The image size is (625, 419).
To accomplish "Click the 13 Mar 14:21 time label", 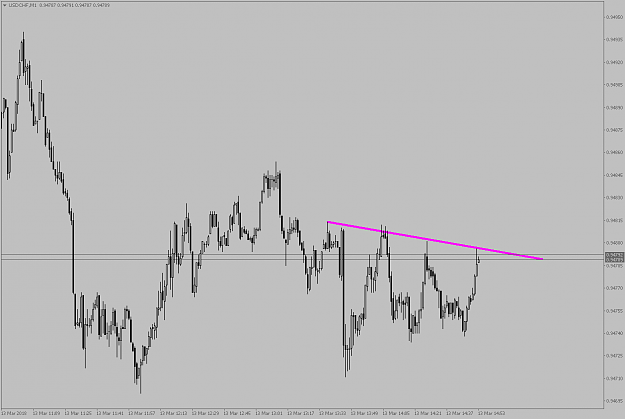I will (428, 413).
